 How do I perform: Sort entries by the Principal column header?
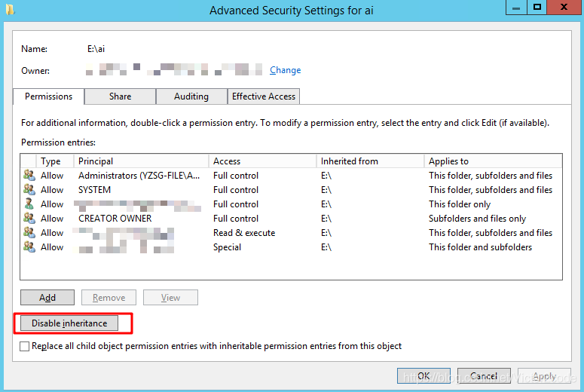coord(141,161)
